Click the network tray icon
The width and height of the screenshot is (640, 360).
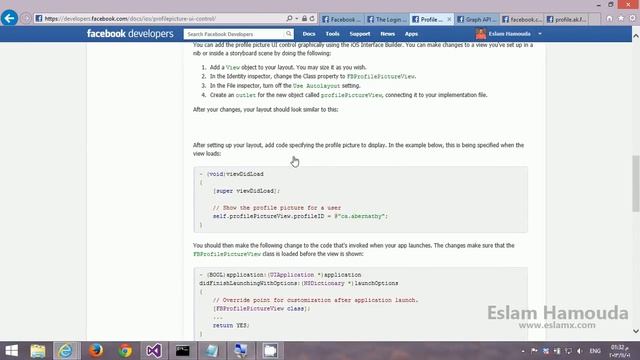coord(569,351)
